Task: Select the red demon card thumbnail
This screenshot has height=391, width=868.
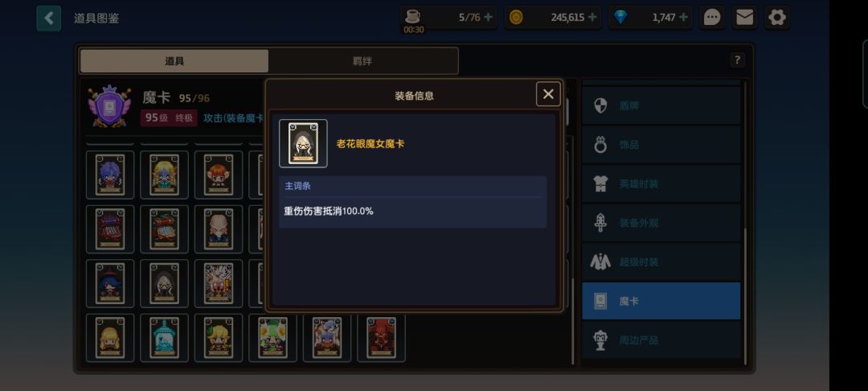Action: click(x=382, y=338)
